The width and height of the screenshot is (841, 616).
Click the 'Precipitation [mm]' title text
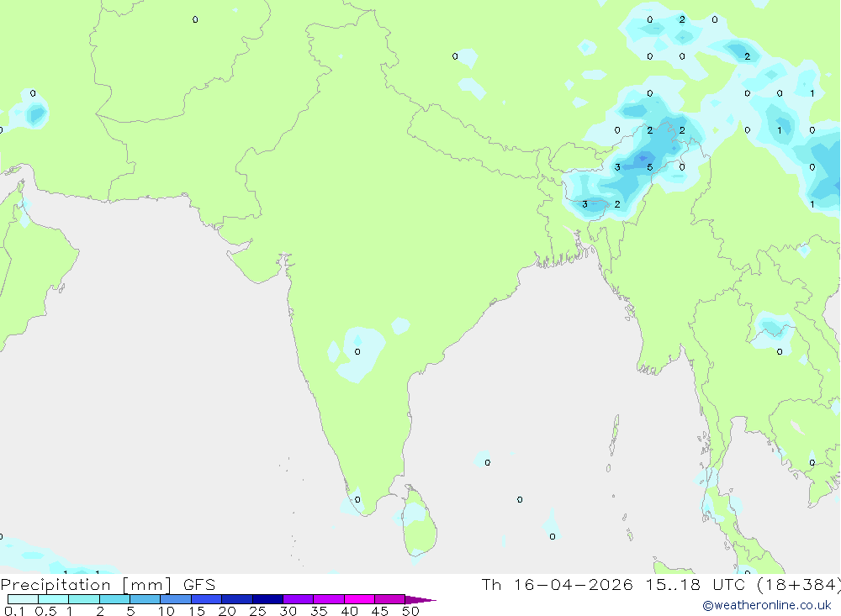tap(86, 585)
